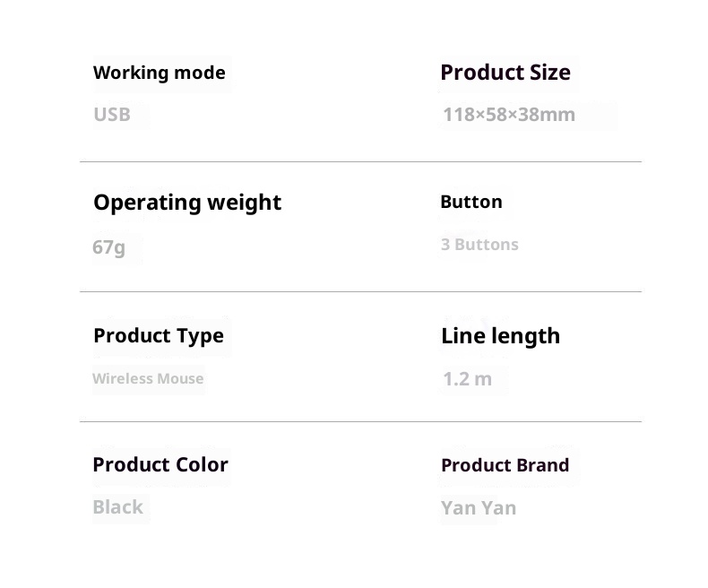Select the Black color value text
This screenshot has height=588, width=708.
tap(117, 507)
